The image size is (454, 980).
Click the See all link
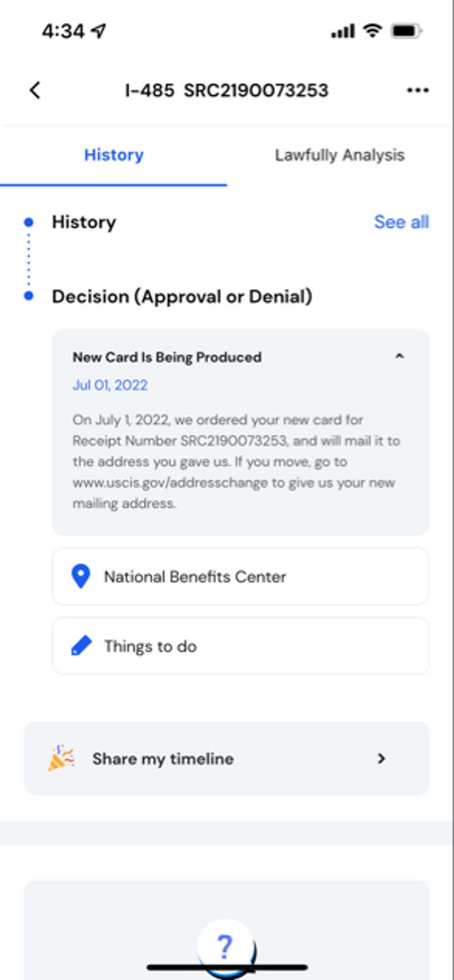(401, 222)
